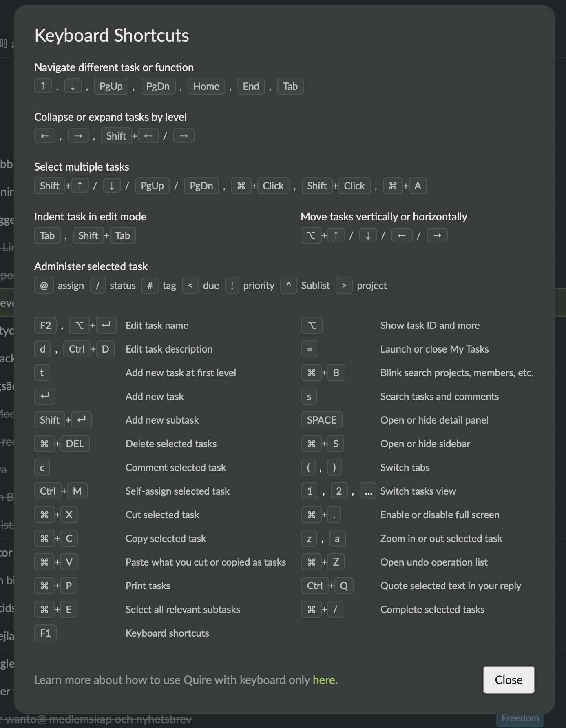
Task: Click the "F2" key cap
Action: tap(46, 325)
